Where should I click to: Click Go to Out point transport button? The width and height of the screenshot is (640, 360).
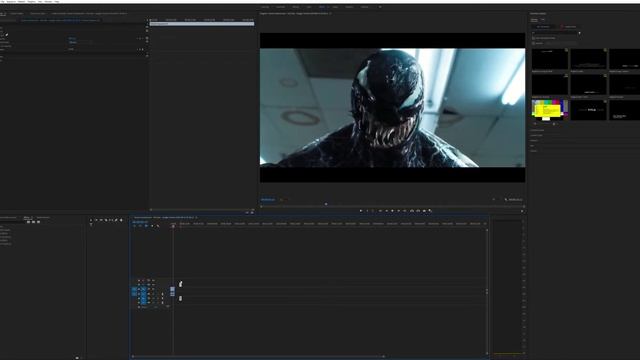pos(405,211)
